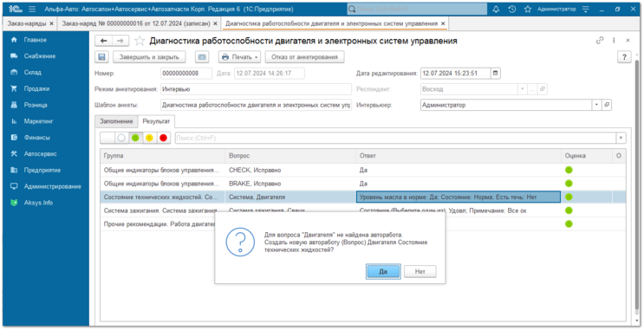Open the history clock icon
Image resolution: width=644 pixels, height=330 pixels.
tap(511, 9)
